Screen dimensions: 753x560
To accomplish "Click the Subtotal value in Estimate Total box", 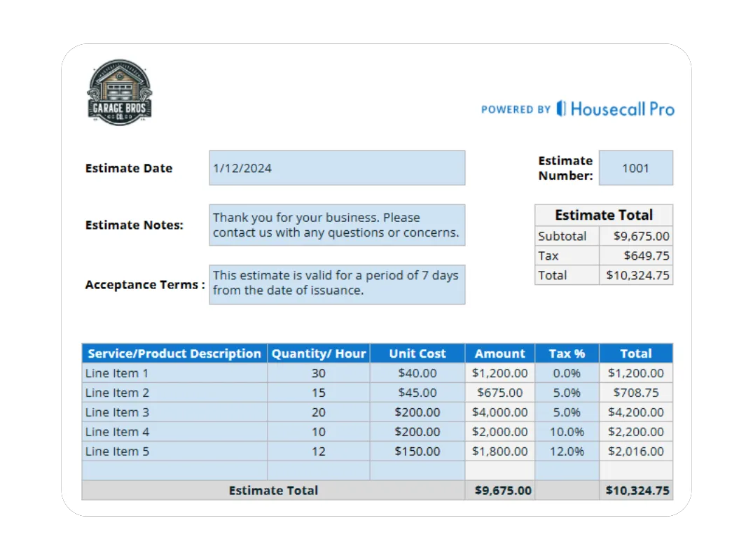I will 636,237.
